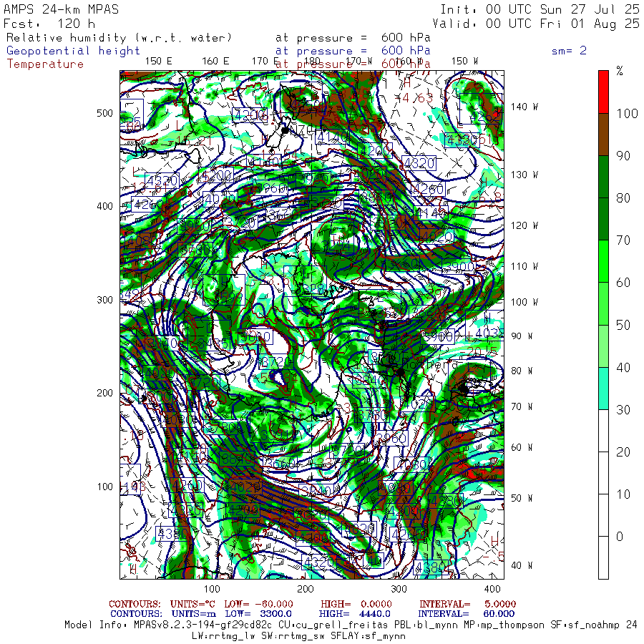Pick the turquoise 30–40% colorbar segment
644x644 pixels.
[x=603, y=388]
